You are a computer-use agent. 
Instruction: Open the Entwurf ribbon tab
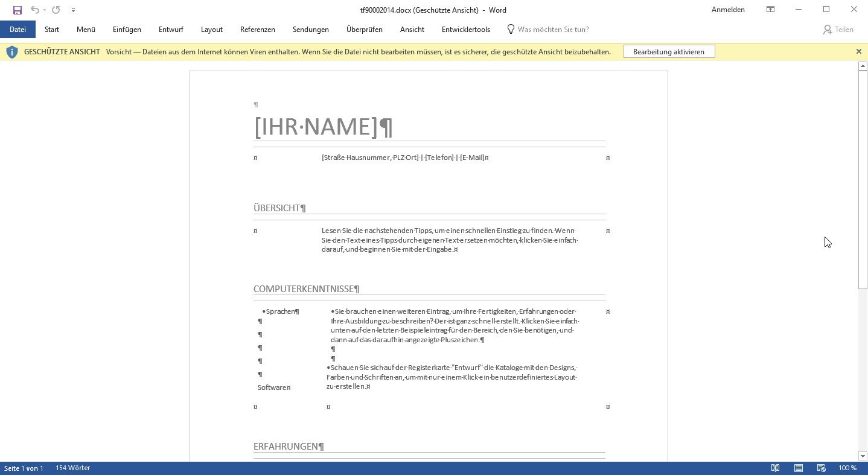[x=171, y=29]
